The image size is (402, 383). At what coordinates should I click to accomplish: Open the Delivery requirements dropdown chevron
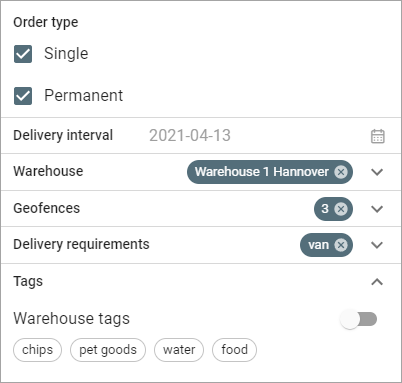(377, 245)
